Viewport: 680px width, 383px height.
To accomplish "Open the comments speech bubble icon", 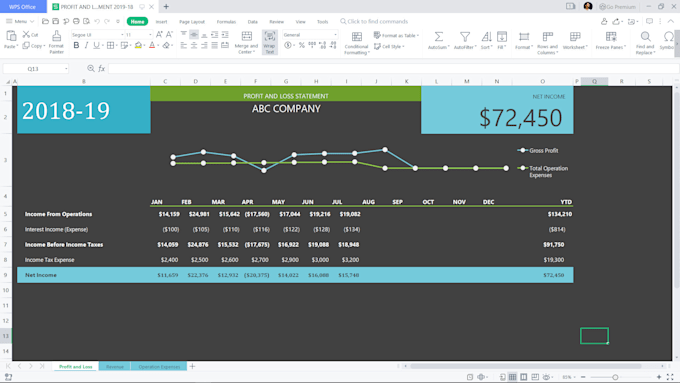I will pos(649,21).
